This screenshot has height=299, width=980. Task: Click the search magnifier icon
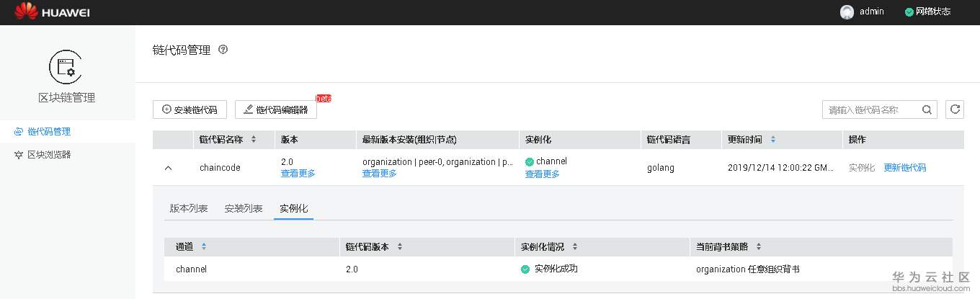pyautogui.click(x=927, y=110)
